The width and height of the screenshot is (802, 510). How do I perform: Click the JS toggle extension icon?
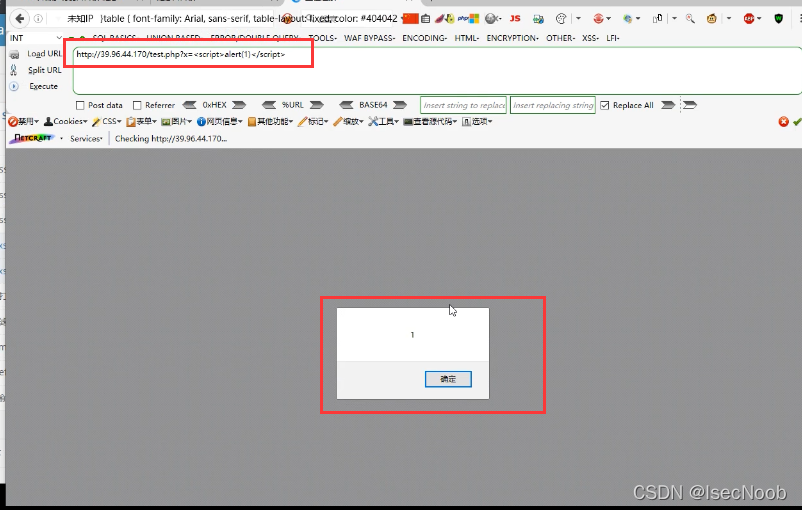coord(515,19)
